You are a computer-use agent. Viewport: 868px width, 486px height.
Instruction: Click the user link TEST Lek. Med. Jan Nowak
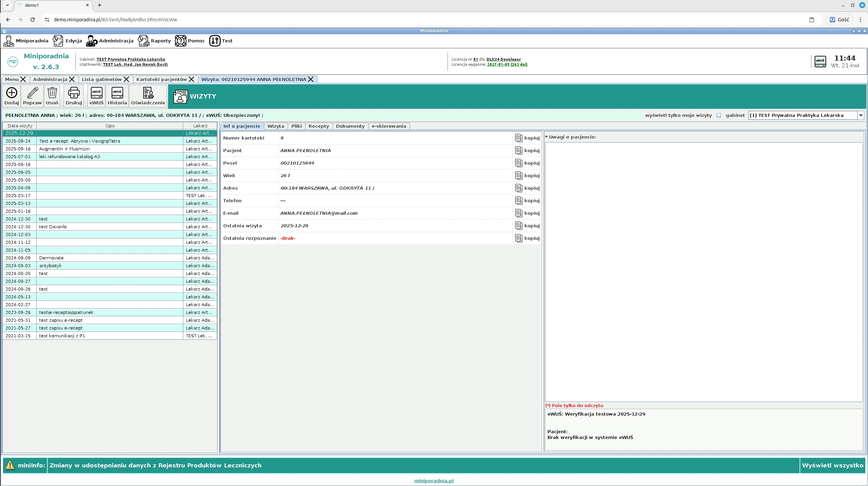(135, 64)
